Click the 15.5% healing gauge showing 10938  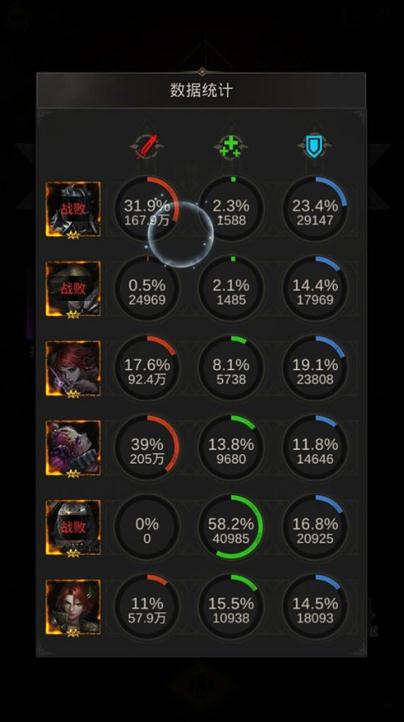230,607
